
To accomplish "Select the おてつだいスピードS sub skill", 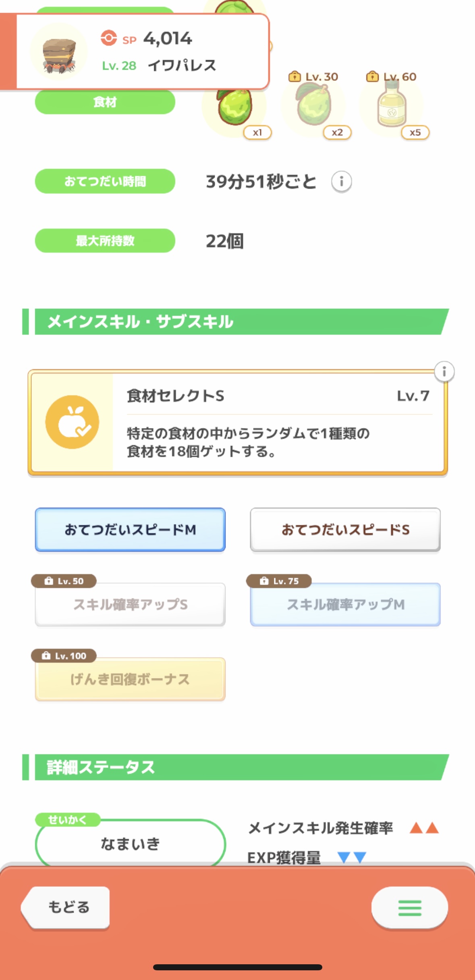I will coord(345,529).
